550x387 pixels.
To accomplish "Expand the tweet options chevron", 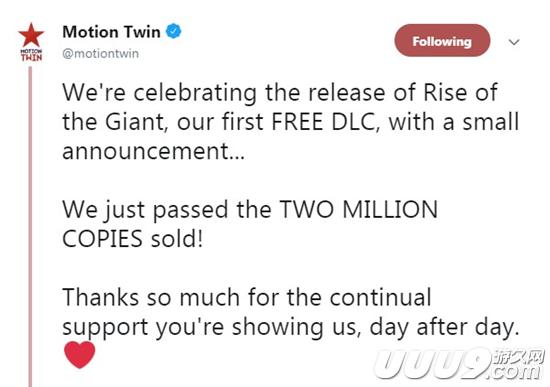I will [x=514, y=42].
